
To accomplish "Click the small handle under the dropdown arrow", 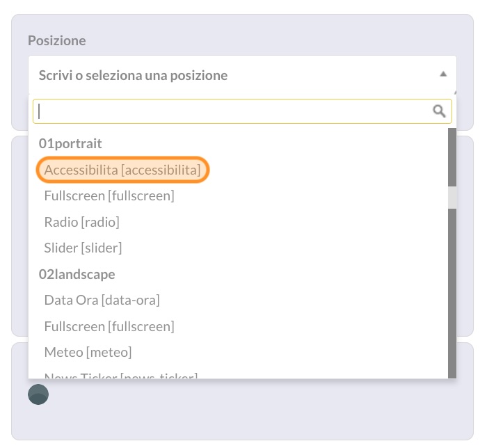I will pos(455,93).
